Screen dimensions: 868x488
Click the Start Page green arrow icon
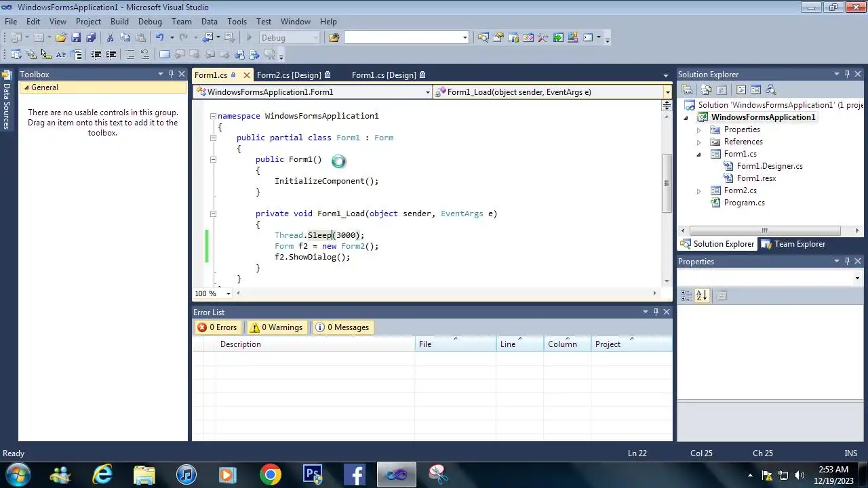tap(558, 38)
